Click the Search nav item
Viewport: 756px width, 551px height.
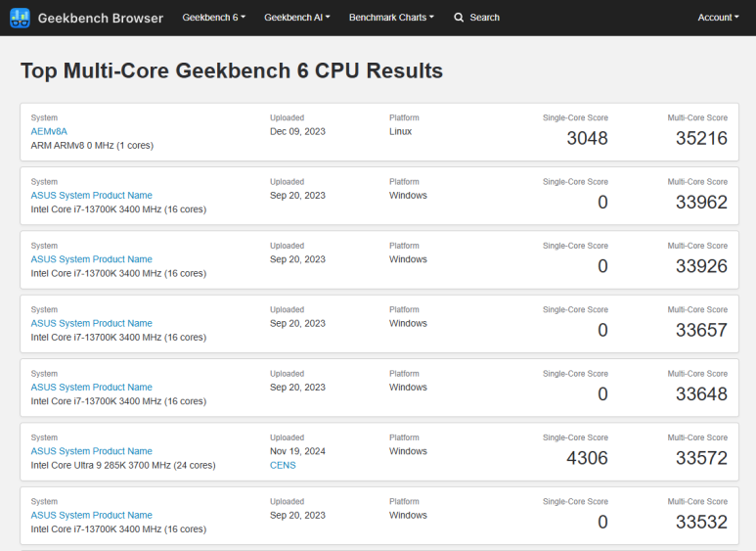coord(477,18)
